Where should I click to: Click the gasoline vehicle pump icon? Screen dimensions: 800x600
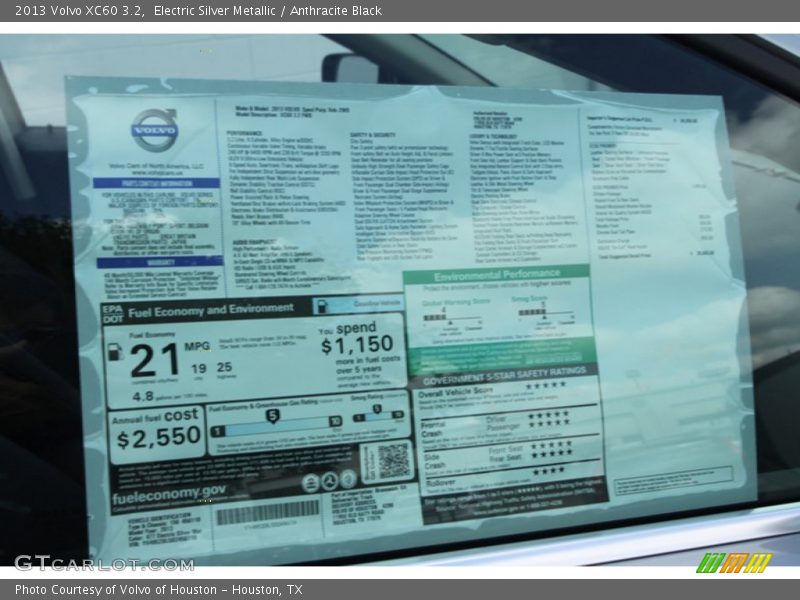(323, 307)
